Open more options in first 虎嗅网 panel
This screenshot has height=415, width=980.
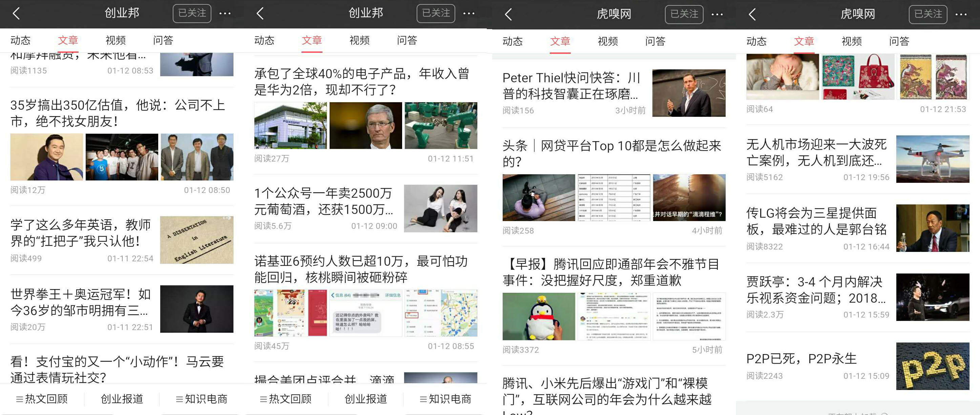coord(717,15)
